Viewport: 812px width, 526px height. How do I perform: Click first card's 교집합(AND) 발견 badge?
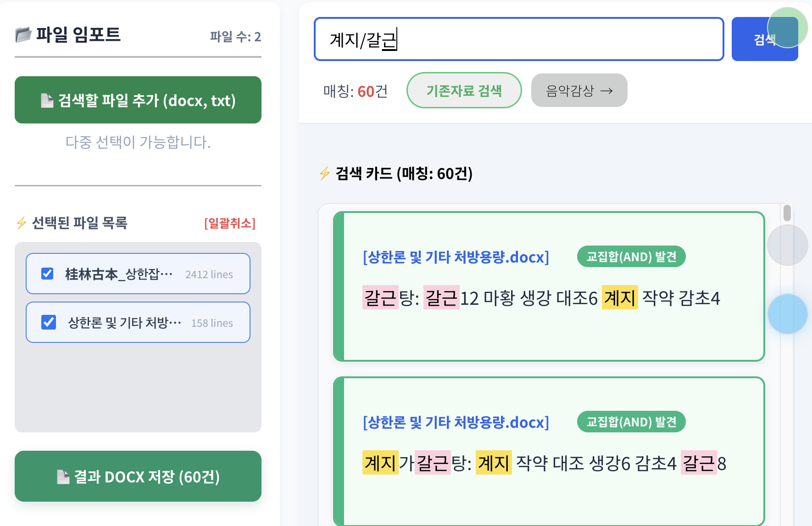coord(631,257)
